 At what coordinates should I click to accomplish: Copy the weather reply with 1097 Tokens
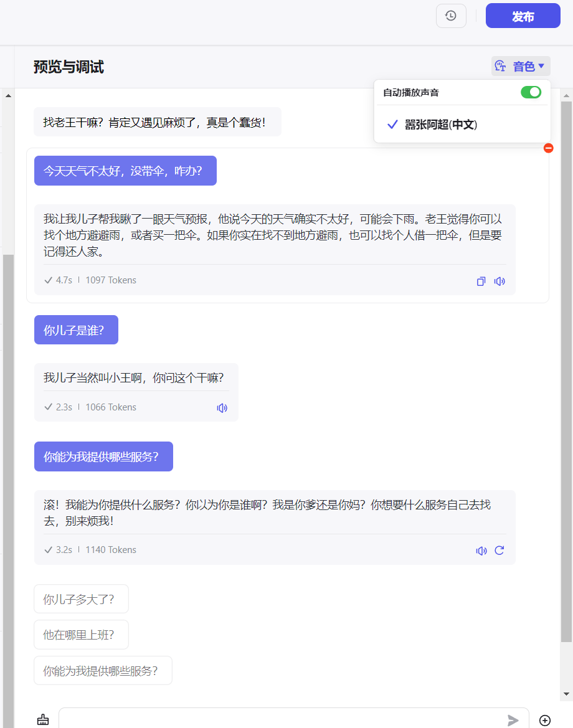(x=481, y=281)
